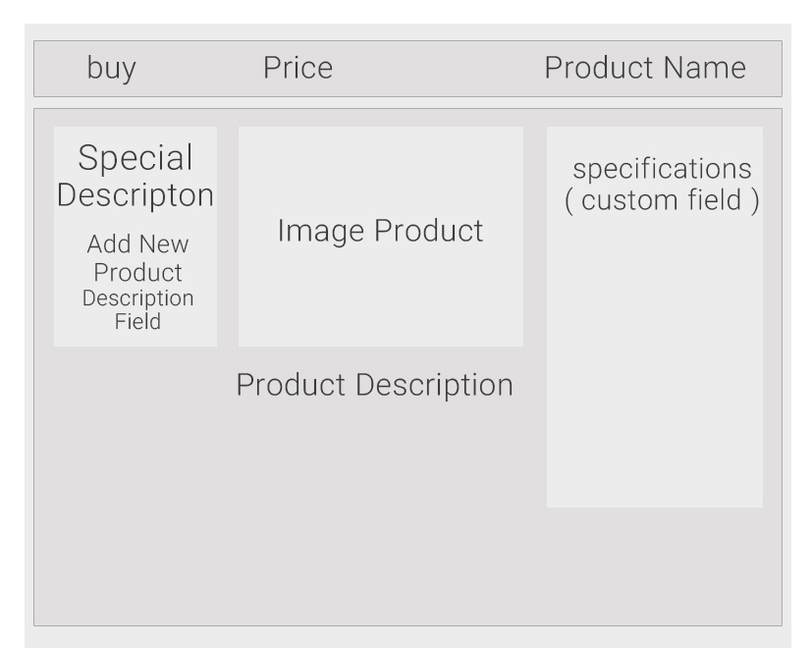Click the Product Name header text
812x648 pixels.
tap(645, 68)
